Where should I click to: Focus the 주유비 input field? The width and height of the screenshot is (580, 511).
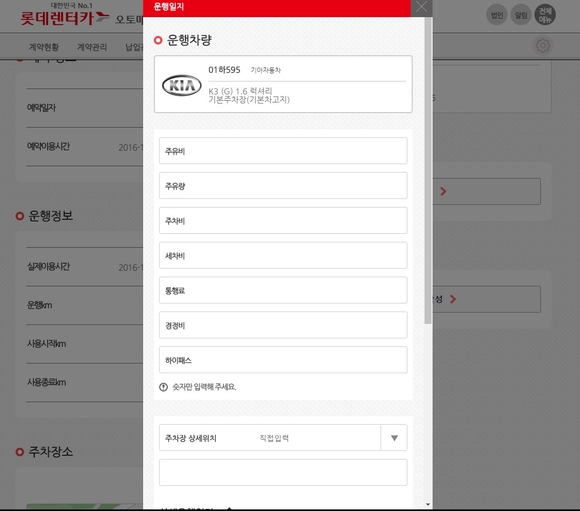tap(283, 151)
